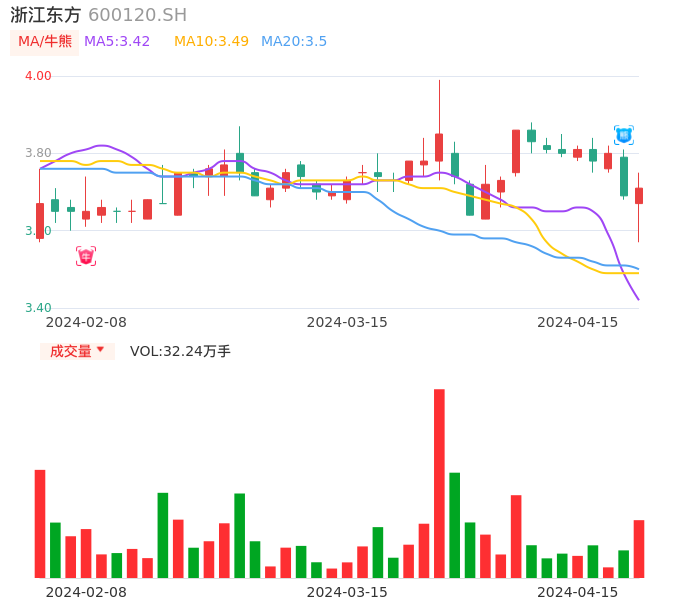The image size is (686, 606).
Task: Click the tallest red volume bar
Action: (439, 483)
